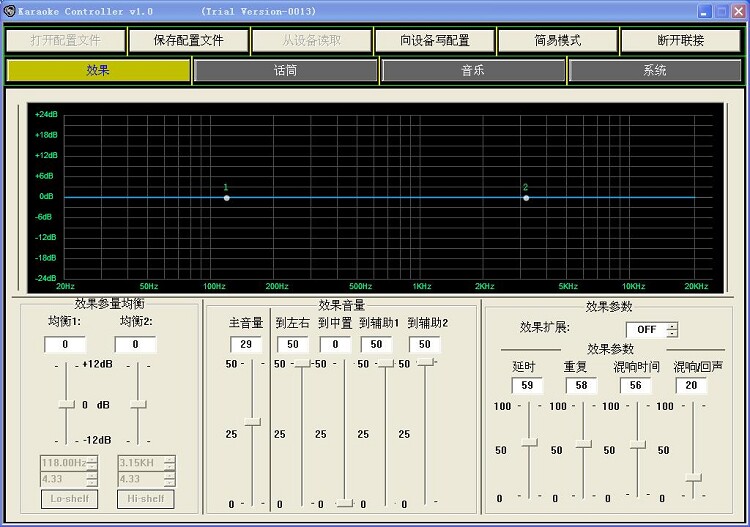
Task: Click the +24dB axis label
Action: [x=46, y=114]
